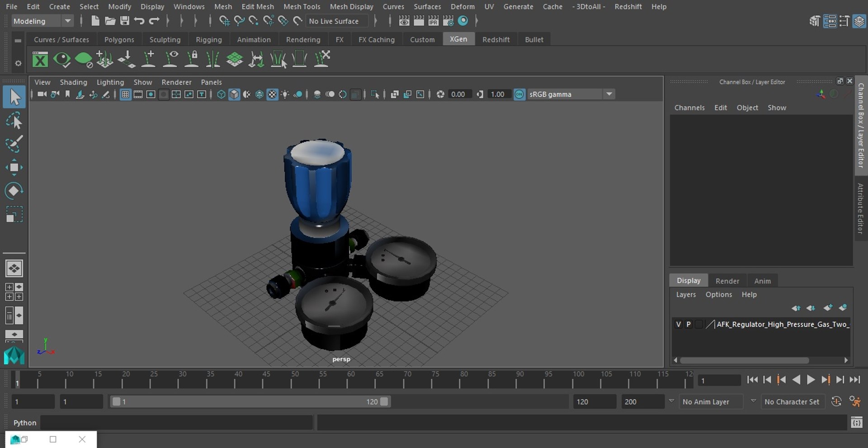Viewport: 868px width, 448px height.
Task: Open the Deform menu
Action: point(462,6)
